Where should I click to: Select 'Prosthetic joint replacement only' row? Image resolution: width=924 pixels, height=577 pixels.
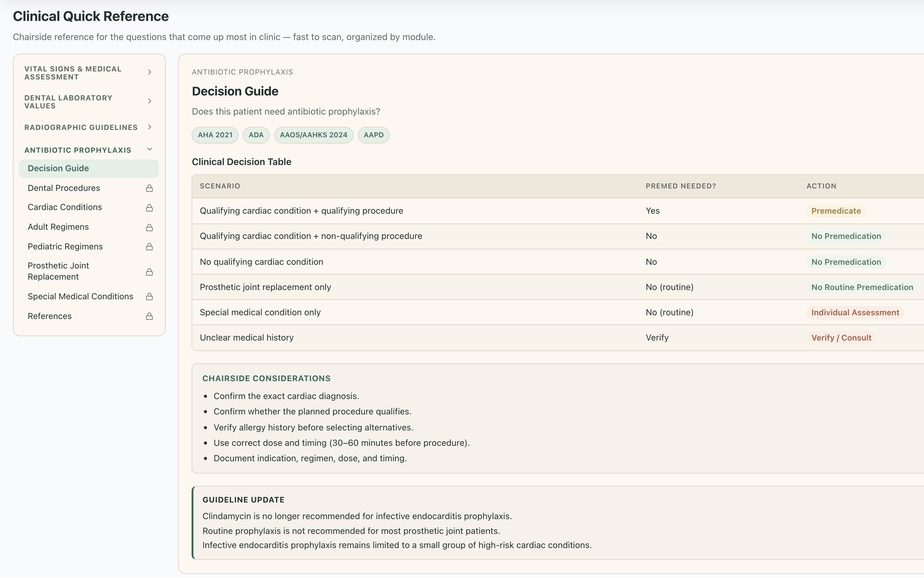click(558, 287)
